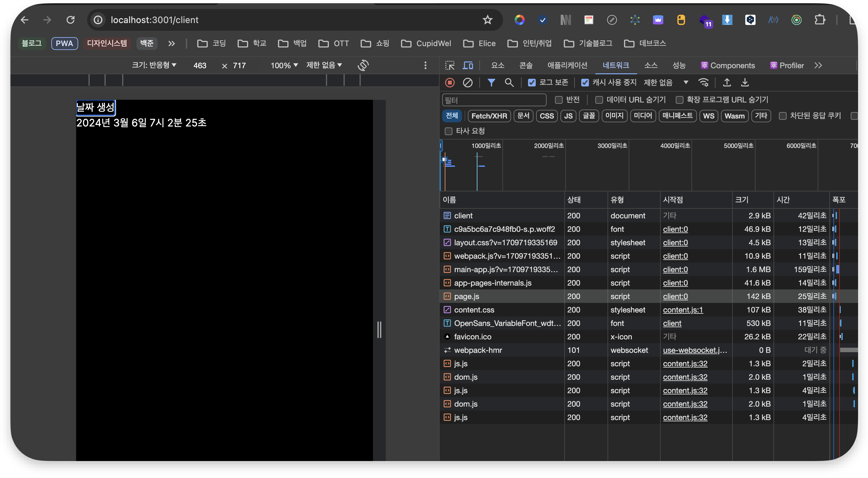
Task: Toggle the network filter funnel icon
Action: coord(491,83)
